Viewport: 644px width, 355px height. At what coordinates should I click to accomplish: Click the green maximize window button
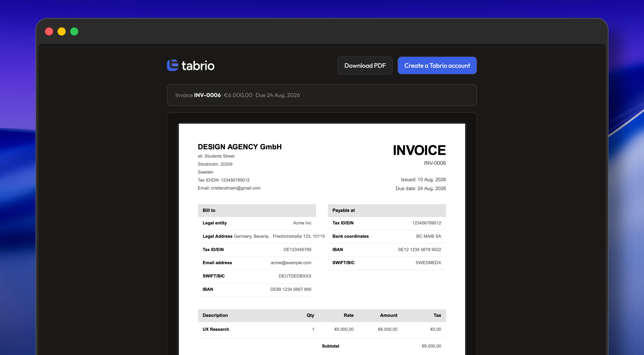coord(74,31)
